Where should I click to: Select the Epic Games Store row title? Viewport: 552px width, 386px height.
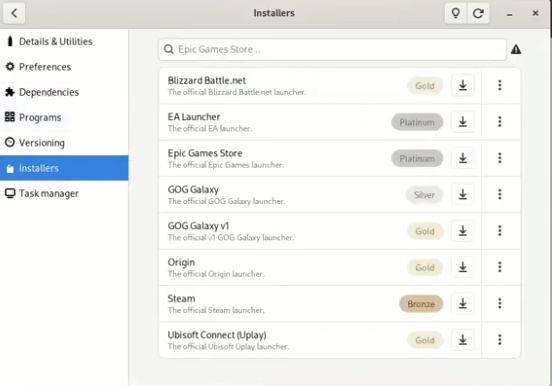(x=205, y=153)
